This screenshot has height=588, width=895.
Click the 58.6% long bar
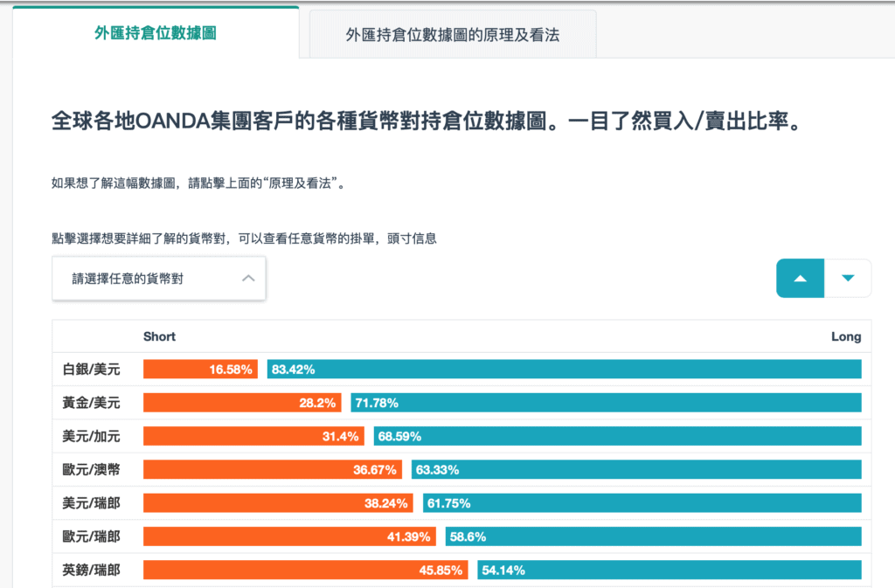tap(654, 536)
